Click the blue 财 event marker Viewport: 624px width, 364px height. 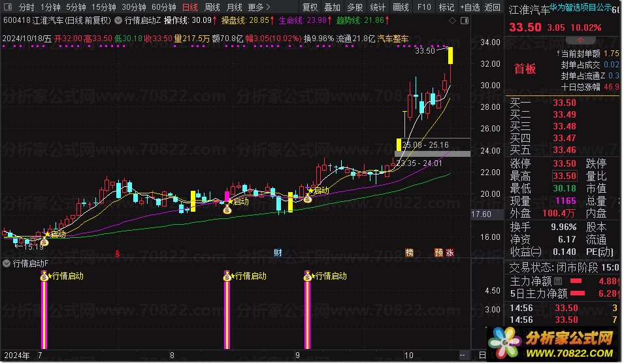point(278,253)
